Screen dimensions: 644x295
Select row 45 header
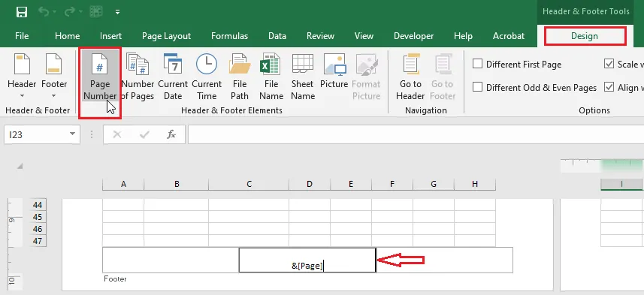(x=38, y=217)
